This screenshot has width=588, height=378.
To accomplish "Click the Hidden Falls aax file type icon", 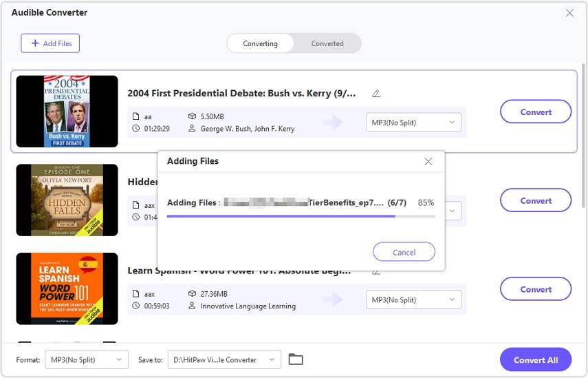I will (x=135, y=205).
